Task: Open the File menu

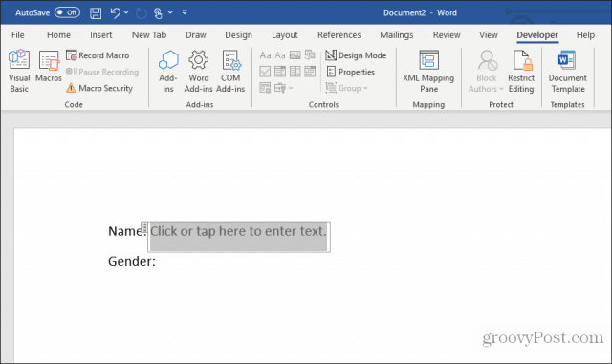Action: (x=18, y=35)
